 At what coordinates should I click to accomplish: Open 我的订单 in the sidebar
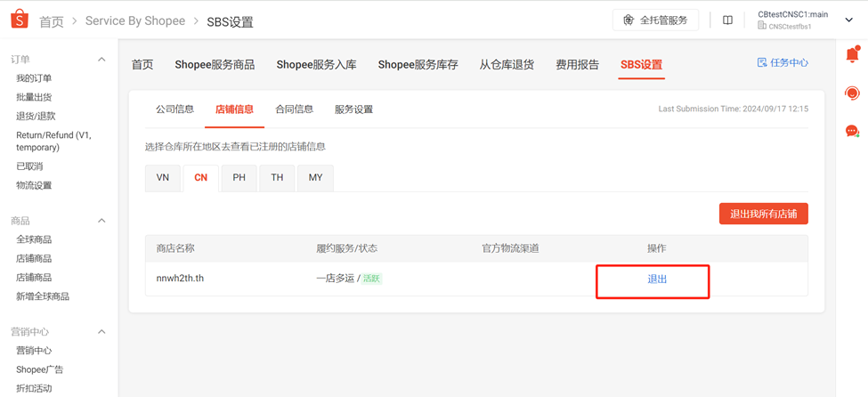(34, 78)
